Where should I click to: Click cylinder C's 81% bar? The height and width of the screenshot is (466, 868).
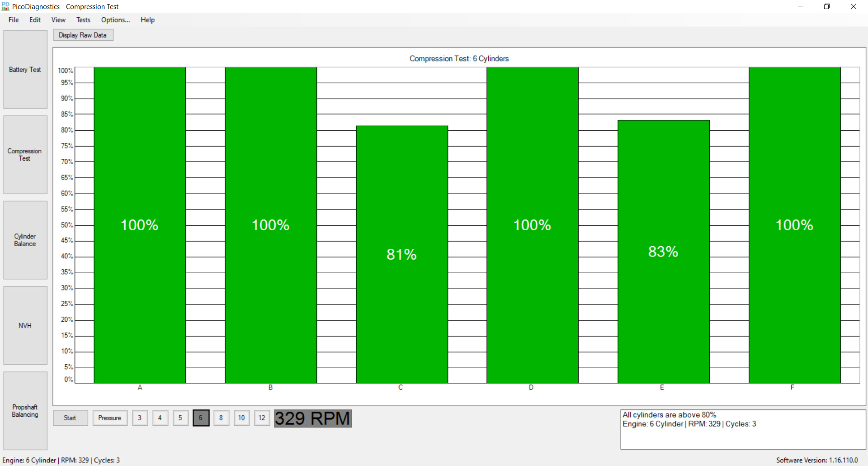[x=402, y=254]
